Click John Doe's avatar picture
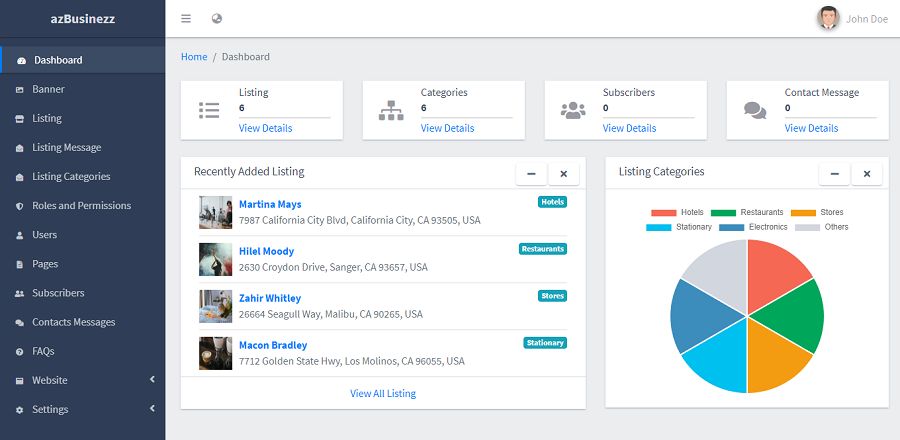The height and width of the screenshot is (440, 900). point(828,18)
